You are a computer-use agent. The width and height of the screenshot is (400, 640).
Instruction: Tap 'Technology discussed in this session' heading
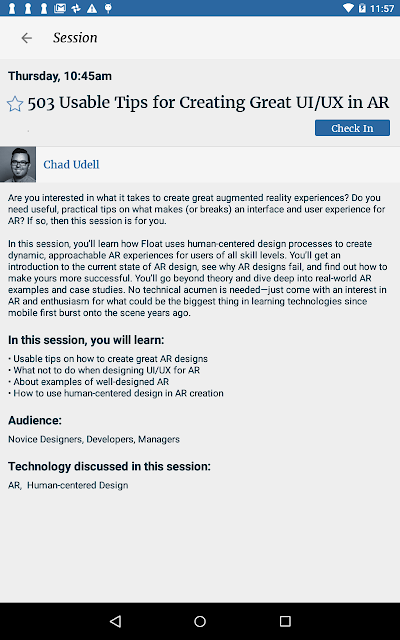click(x=109, y=466)
